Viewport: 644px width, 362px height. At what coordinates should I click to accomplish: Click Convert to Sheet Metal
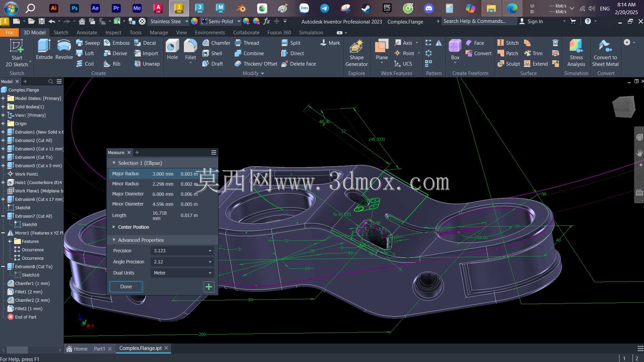tap(605, 53)
